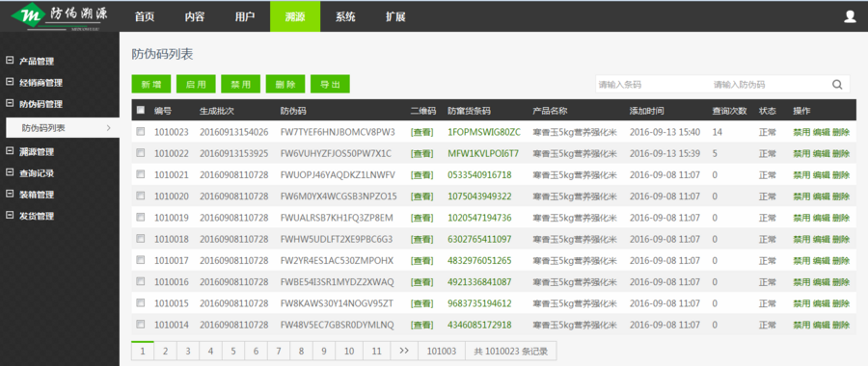The image size is (868, 366).
Task: Open 系统 in top navigation
Action: [345, 16]
